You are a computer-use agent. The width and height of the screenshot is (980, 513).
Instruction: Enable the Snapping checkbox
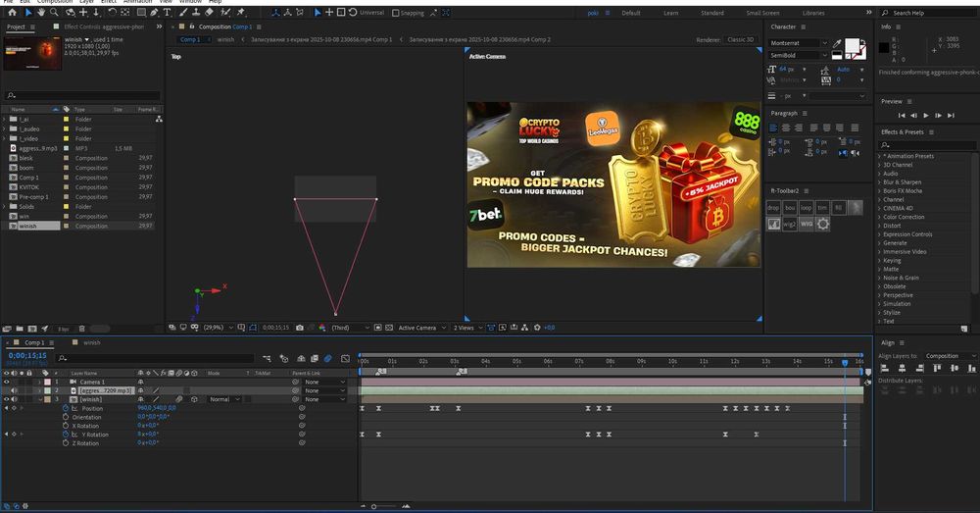click(x=395, y=13)
